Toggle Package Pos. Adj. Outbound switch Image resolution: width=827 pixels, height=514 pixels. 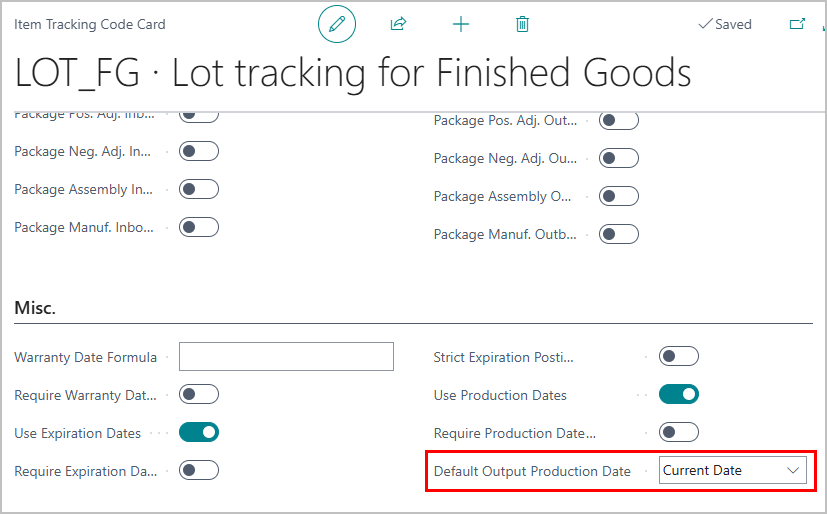(x=619, y=120)
